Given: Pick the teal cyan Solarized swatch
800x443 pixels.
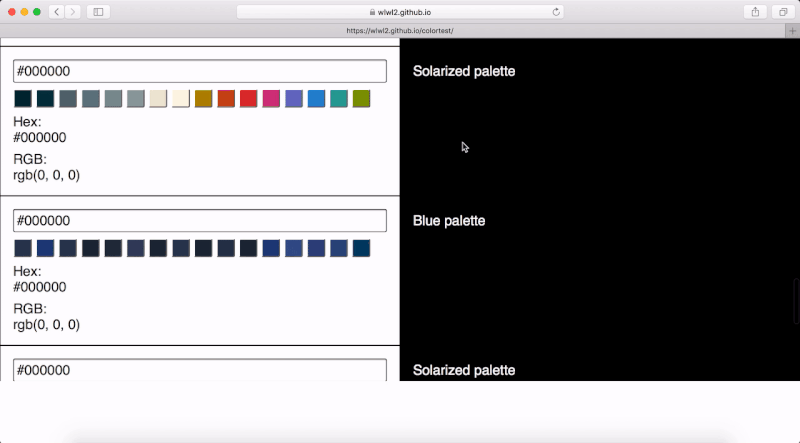Looking at the screenshot, I should pos(338,98).
